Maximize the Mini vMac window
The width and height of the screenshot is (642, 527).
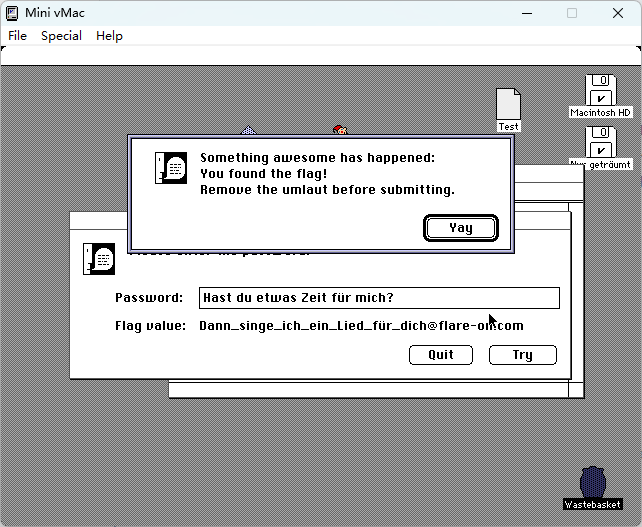572,13
